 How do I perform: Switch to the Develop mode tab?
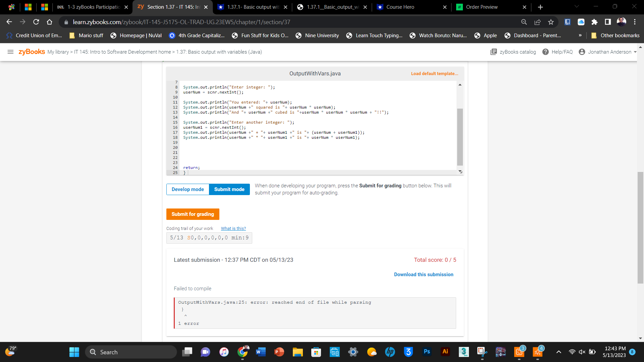point(187,189)
